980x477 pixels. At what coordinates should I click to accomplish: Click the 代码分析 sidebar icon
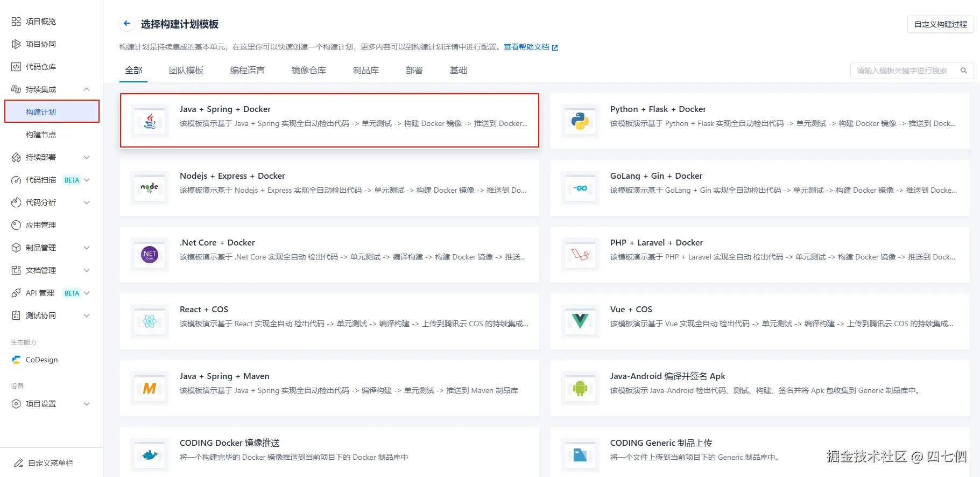16,202
